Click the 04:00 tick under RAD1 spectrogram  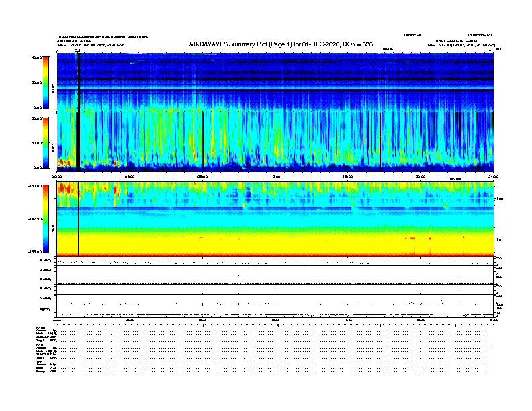pos(130,177)
